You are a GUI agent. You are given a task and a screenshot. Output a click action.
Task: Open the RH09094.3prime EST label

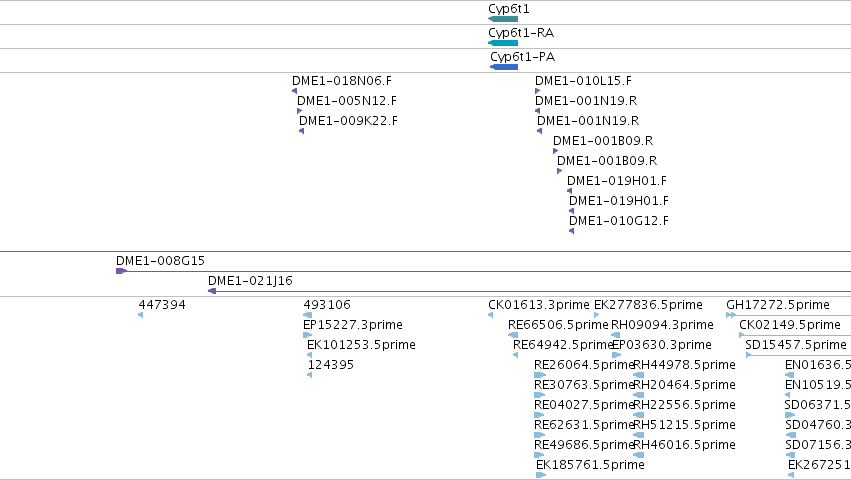point(663,325)
